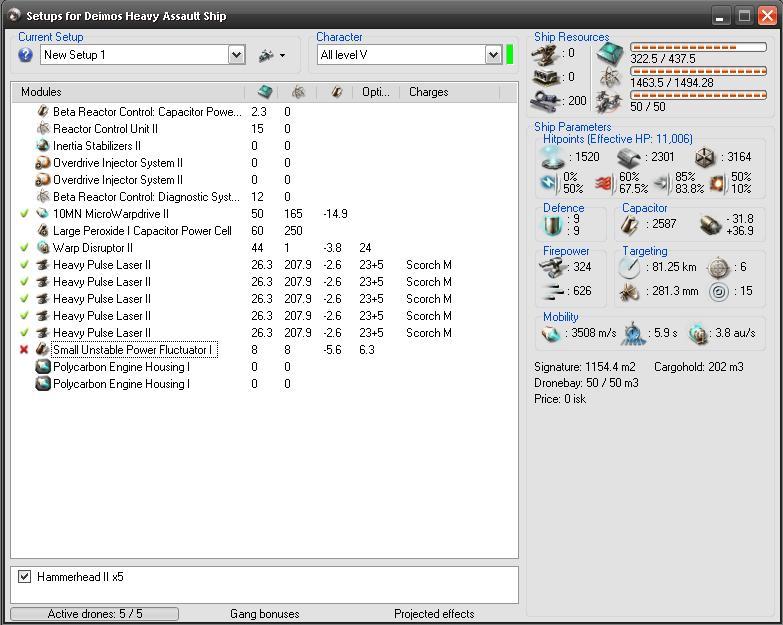
Task: Click the powergrid usage bar 1463.5 / 1494.28
Action: click(x=698, y=71)
